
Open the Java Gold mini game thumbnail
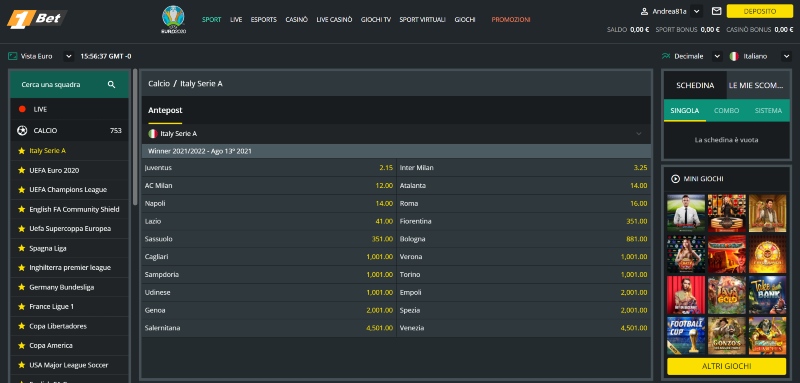click(x=727, y=295)
